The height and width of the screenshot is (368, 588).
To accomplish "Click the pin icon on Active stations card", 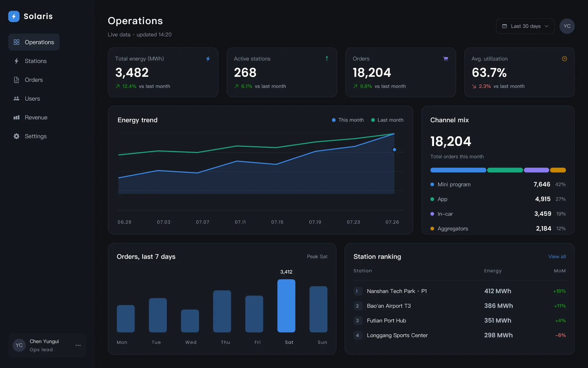I will tap(327, 59).
